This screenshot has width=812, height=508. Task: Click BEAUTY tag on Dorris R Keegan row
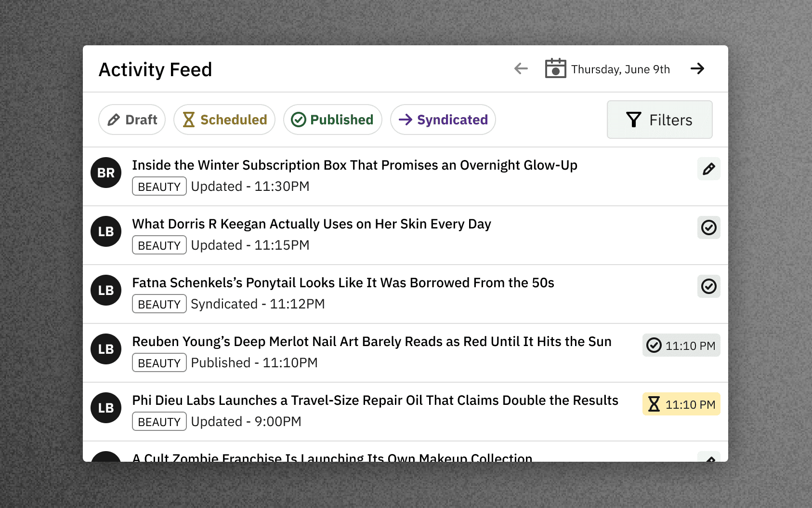coord(159,245)
